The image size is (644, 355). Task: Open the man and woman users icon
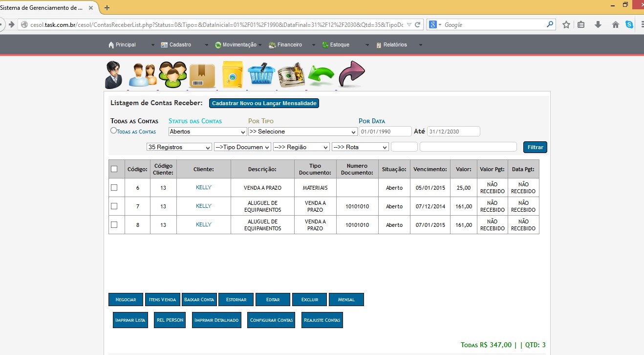coord(142,75)
